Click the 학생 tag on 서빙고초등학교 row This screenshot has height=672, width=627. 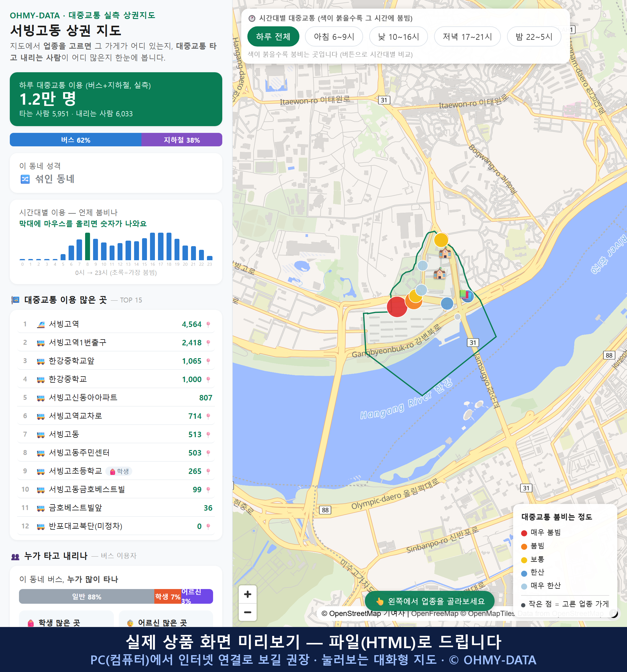click(119, 471)
